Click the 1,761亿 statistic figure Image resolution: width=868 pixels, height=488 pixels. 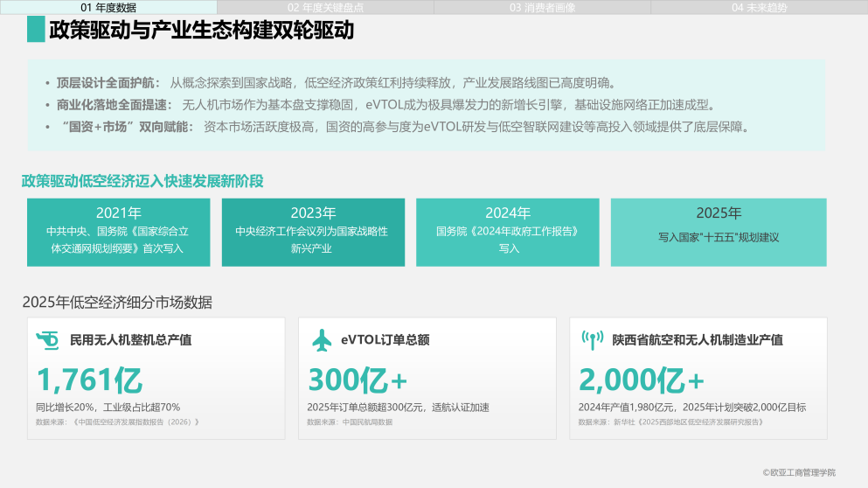pos(90,380)
